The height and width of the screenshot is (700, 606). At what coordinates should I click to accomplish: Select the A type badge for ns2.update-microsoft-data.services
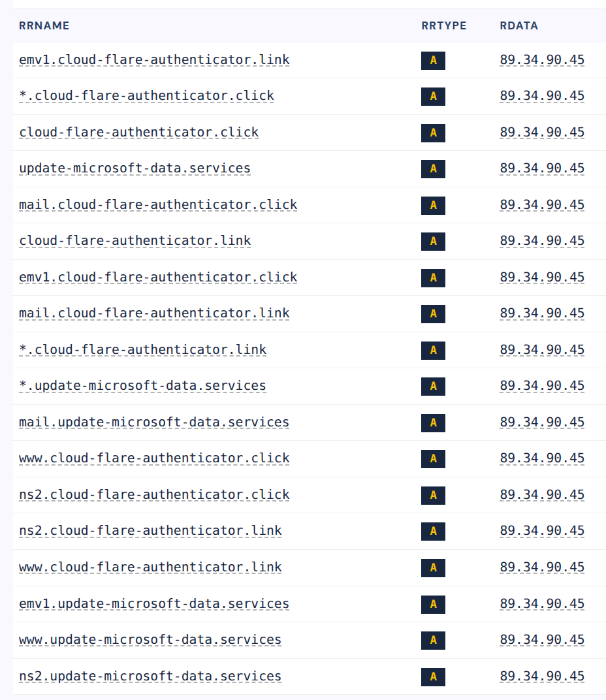(433, 676)
